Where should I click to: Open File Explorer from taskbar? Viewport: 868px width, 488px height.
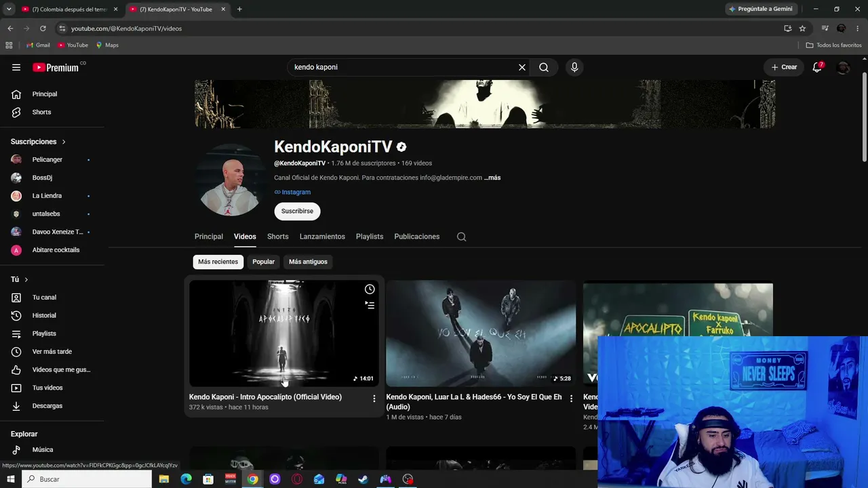tap(163, 479)
